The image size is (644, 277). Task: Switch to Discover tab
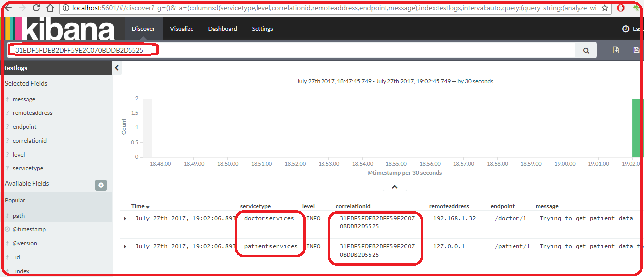point(143,29)
